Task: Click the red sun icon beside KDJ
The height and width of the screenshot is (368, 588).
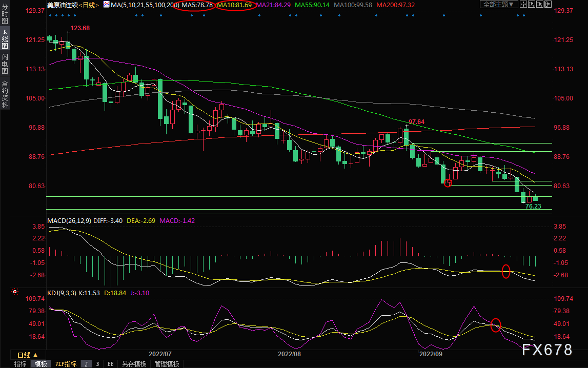Action: (x=15, y=291)
